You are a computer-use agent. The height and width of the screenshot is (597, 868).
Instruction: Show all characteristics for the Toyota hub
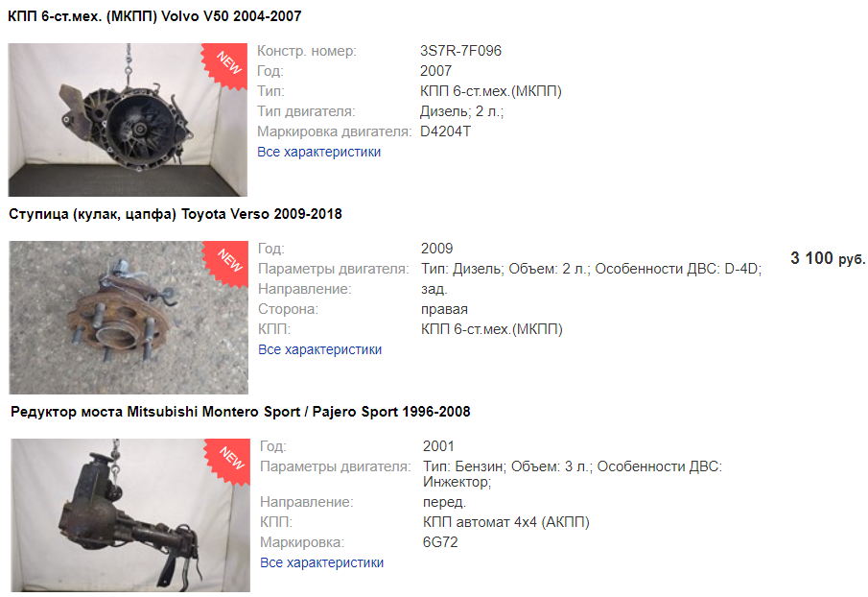[x=320, y=349]
